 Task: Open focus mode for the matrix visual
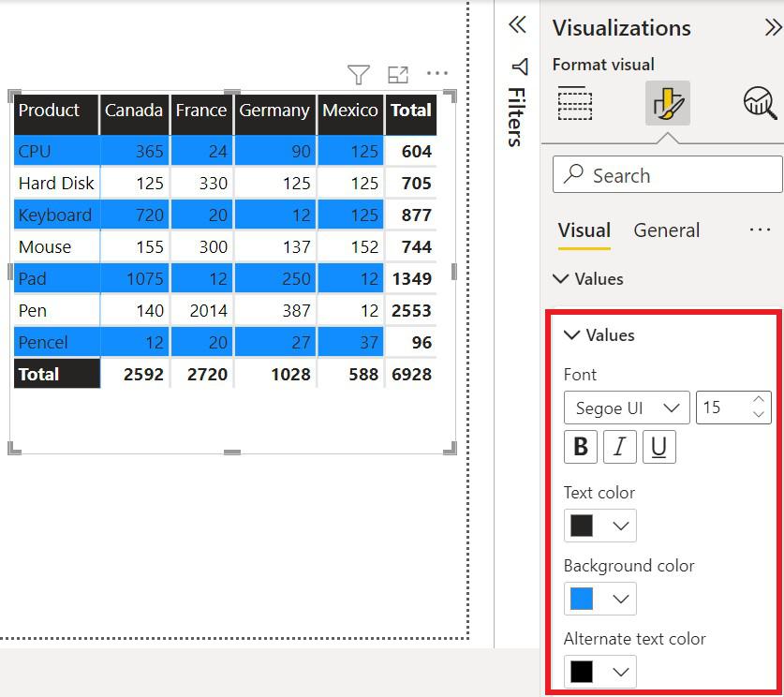click(x=398, y=75)
